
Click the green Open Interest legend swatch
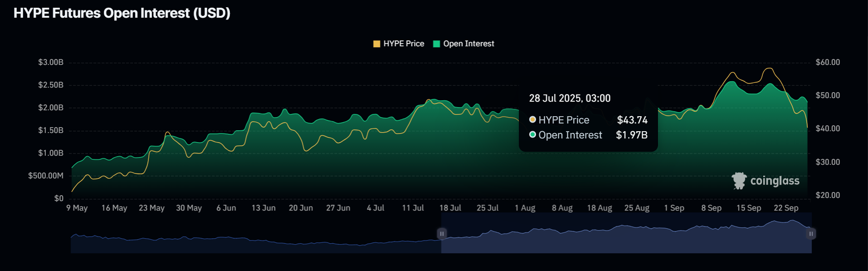[x=437, y=44]
